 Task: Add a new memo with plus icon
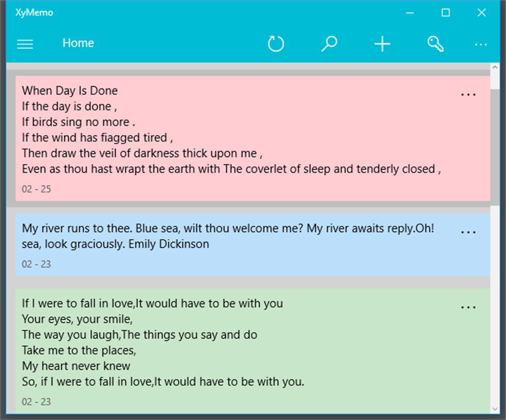point(383,44)
